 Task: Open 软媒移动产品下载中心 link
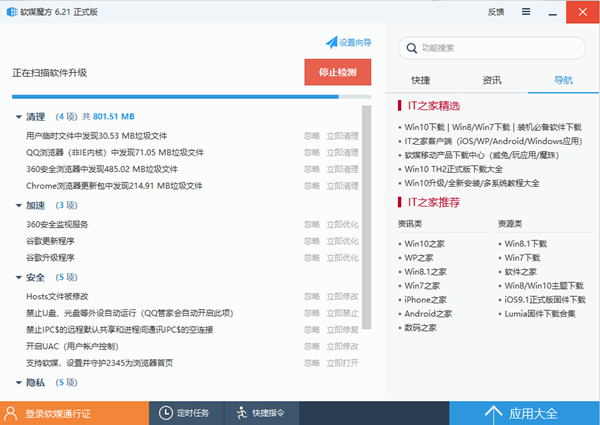point(482,155)
